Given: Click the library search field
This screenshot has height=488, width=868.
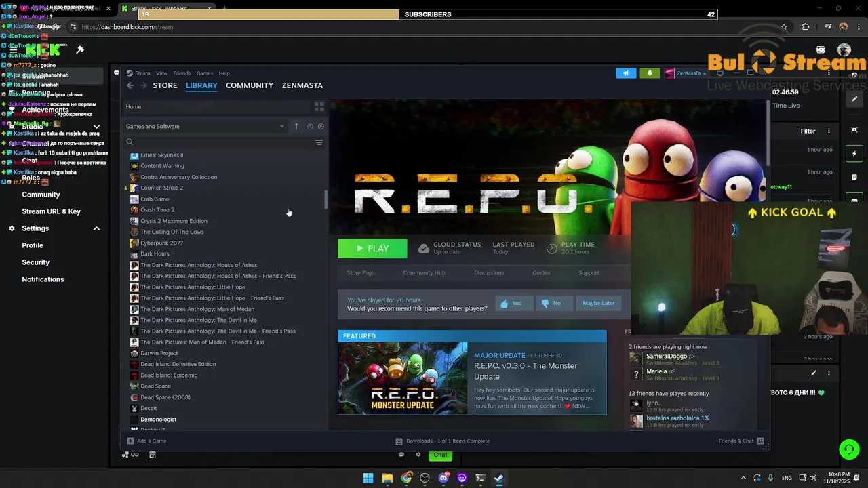Looking at the screenshot, I should click(217, 142).
